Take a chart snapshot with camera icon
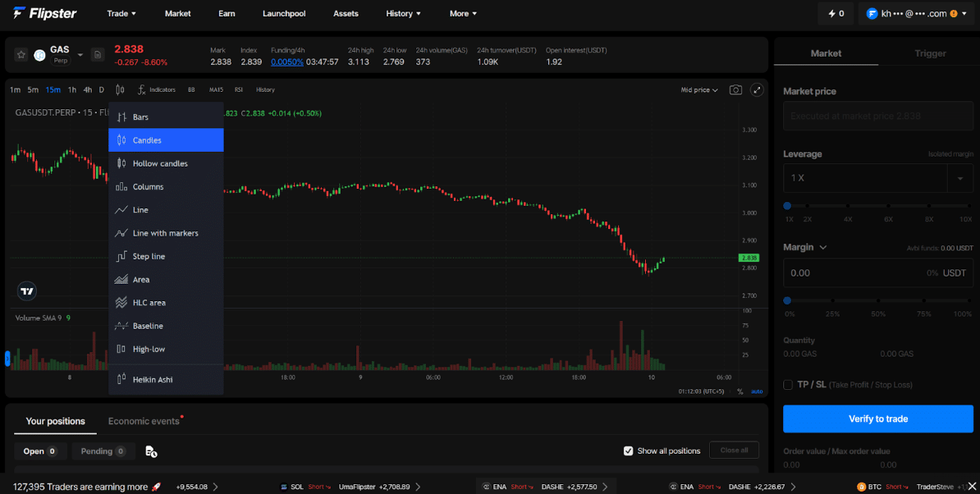 point(735,90)
